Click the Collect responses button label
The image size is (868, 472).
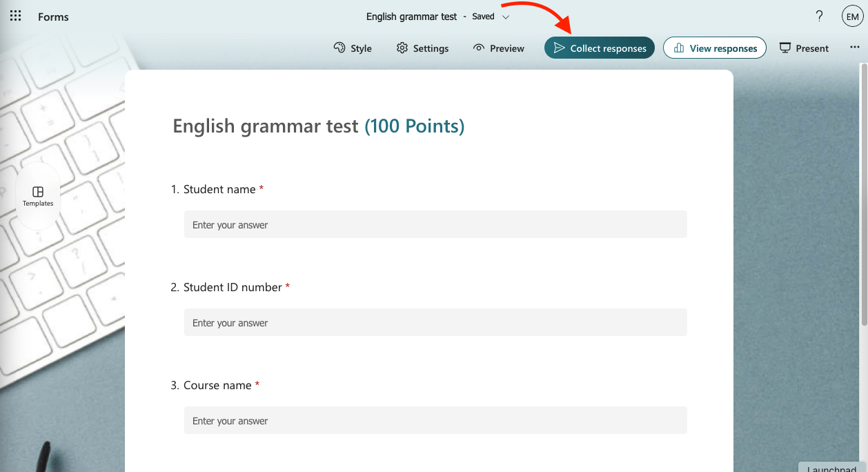tap(608, 48)
